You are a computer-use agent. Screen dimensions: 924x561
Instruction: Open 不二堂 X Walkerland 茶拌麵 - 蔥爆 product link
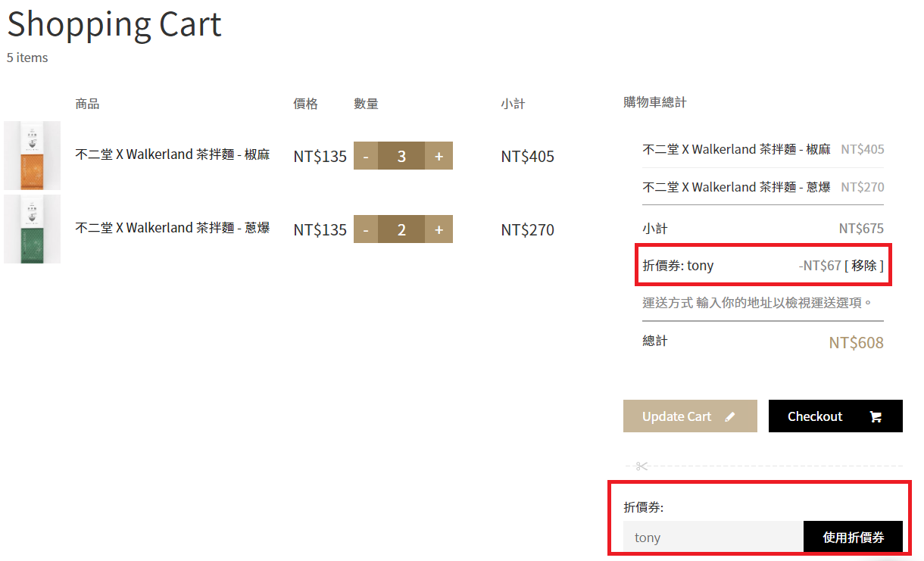click(x=172, y=227)
